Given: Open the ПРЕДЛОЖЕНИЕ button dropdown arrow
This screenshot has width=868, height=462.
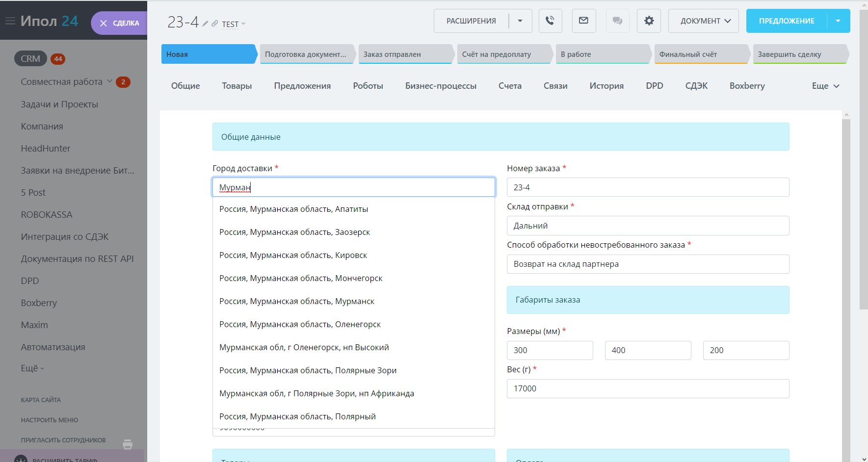Looking at the screenshot, I should coord(838,21).
